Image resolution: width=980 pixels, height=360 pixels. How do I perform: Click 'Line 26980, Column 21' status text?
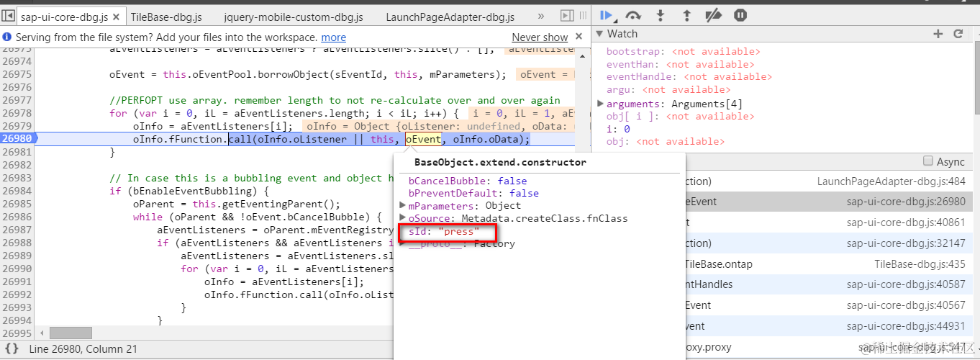pyautogui.click(x=83, y=348)
